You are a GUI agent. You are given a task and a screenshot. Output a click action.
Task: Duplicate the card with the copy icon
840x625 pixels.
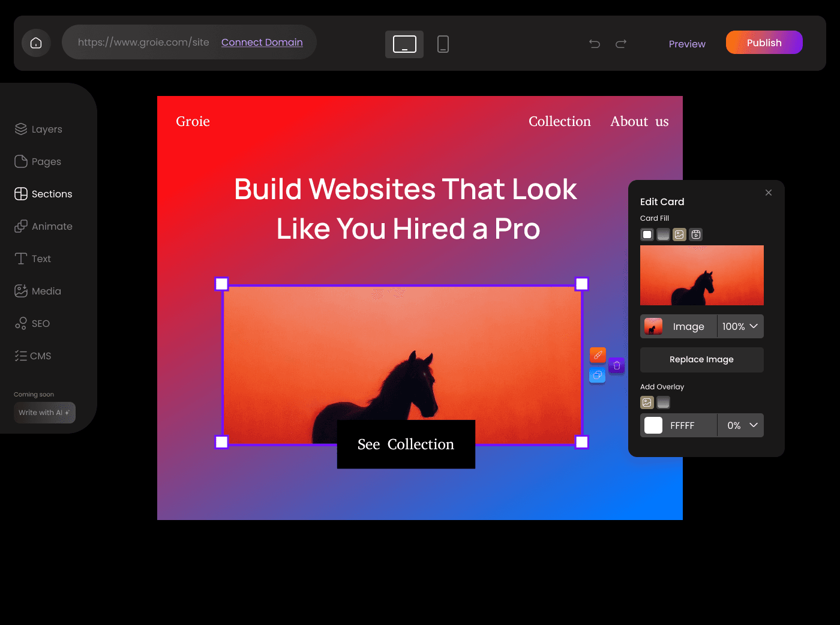(597, 375)
